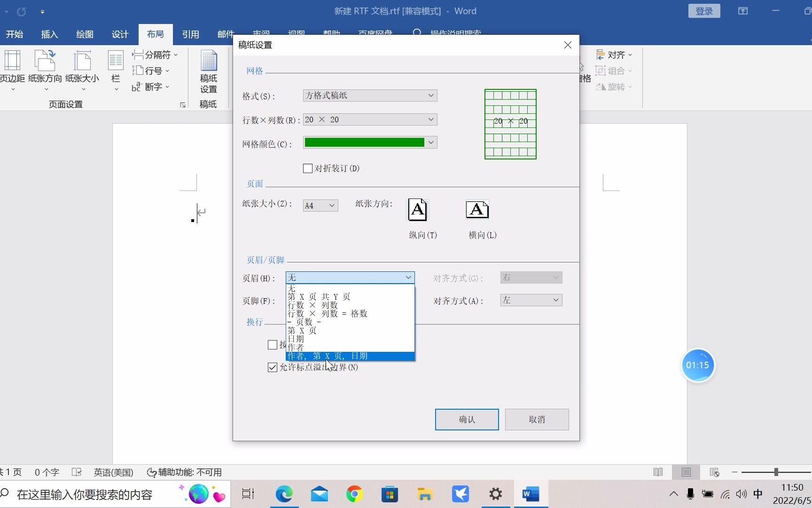Click the 旋转 icon on the right
The height and width of the screenshot is (508, 812).
[x=613, y=87]
